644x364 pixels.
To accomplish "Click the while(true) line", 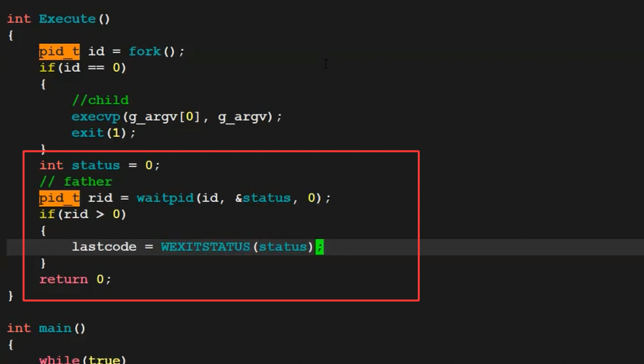I will click(82, 359).
